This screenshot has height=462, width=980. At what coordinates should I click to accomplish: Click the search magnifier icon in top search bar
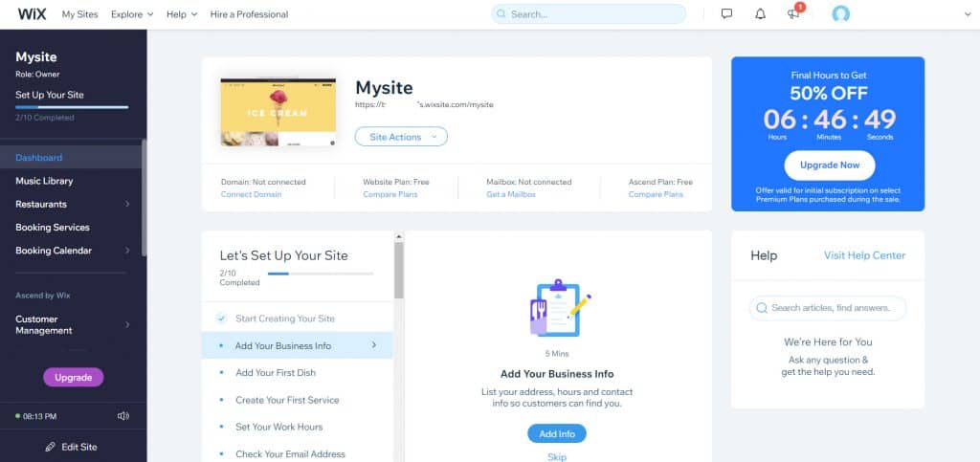(501, 13)
